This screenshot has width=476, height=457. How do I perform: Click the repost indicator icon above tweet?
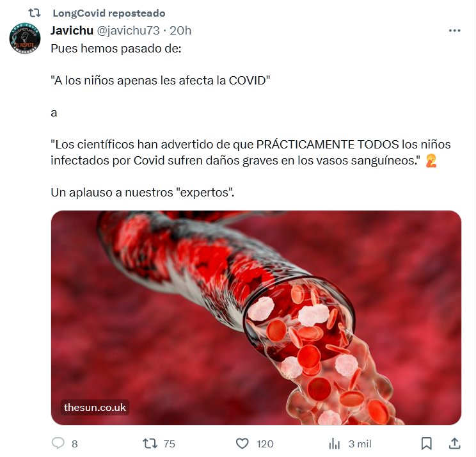point(35,13)
